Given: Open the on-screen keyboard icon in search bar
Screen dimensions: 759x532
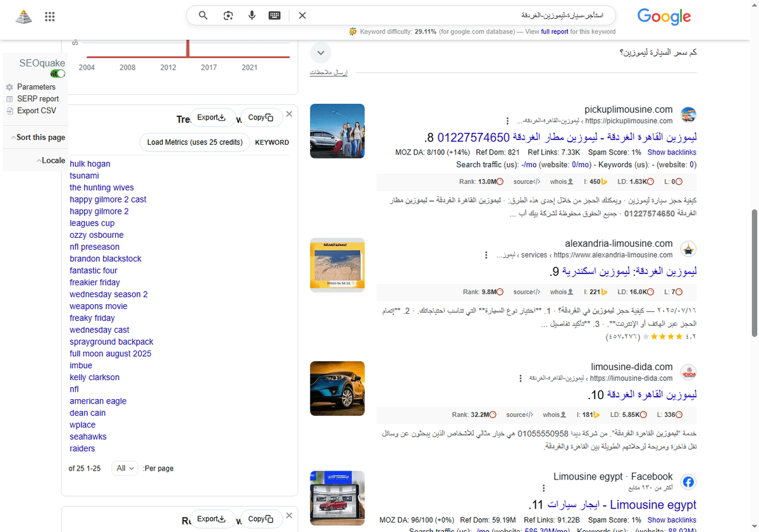Looking at the screenshot, I should click(275, 15).
